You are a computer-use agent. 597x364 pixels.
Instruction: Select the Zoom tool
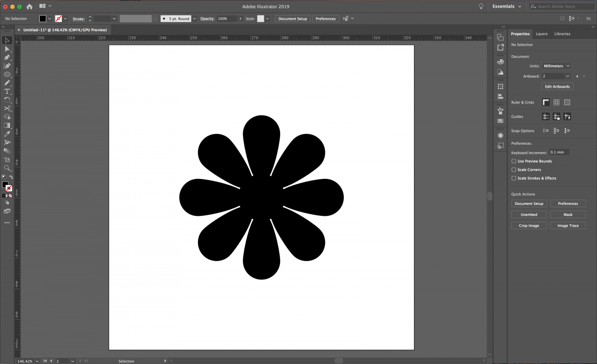[7, 168]
